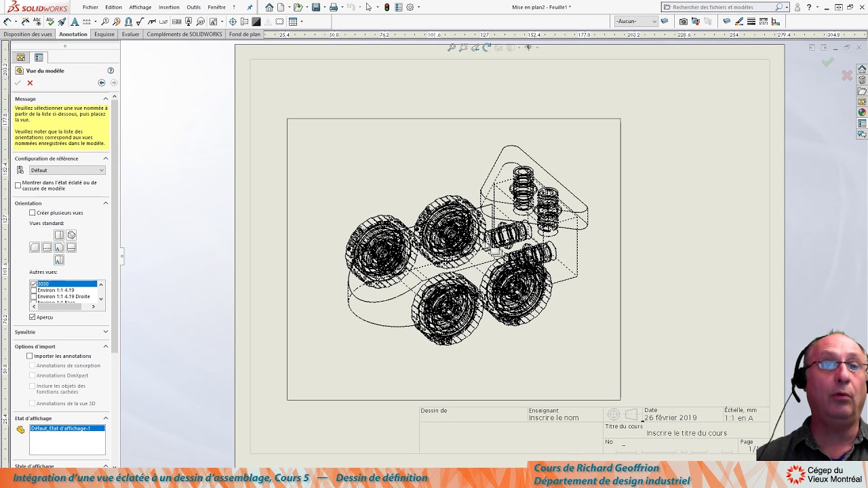Save the drawing with the floppy icon
Viewport: 868px width, 488px height.
316,7
